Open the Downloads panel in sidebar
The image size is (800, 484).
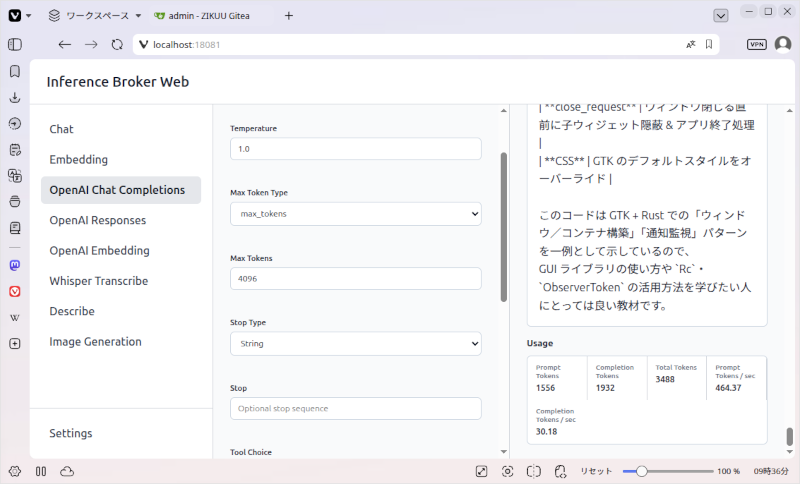tap(15, 97)
